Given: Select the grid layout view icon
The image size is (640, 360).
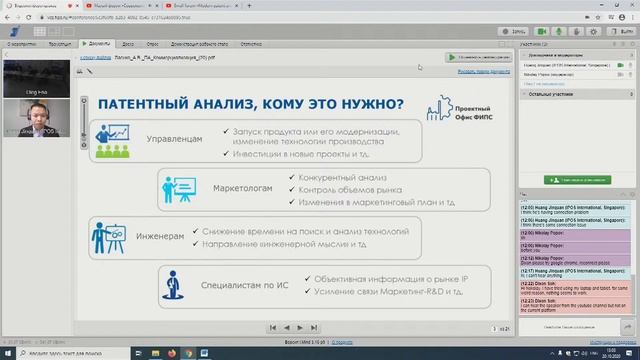Looking at the screenshot, I should click(40, 31).
